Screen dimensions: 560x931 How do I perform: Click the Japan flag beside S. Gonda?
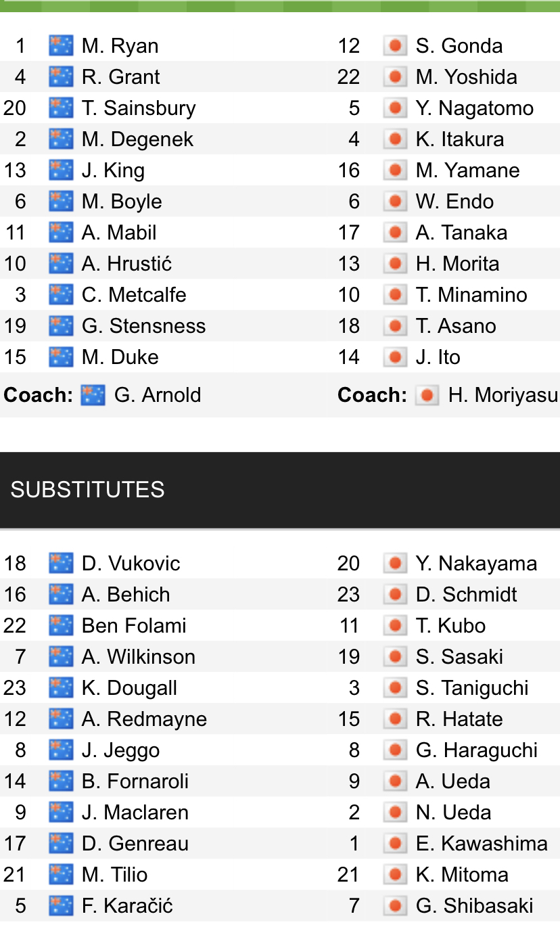394,46
